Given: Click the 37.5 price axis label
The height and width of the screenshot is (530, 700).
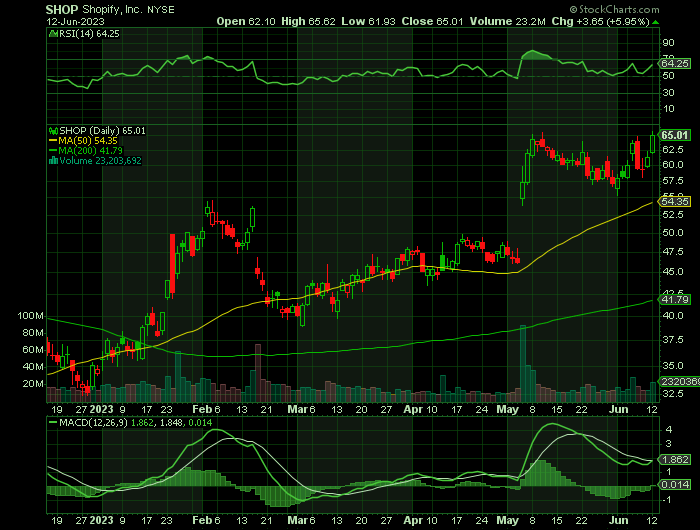Looking at the screenshot, I should pyautogui.click(x=673, y=340).
